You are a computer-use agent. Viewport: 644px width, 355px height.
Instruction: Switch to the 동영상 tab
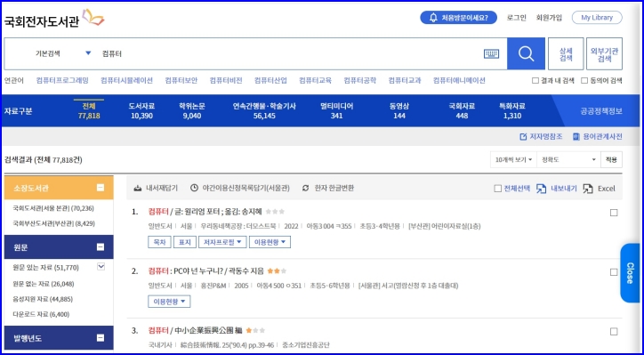pyautogui.click(x=399, y=111)
